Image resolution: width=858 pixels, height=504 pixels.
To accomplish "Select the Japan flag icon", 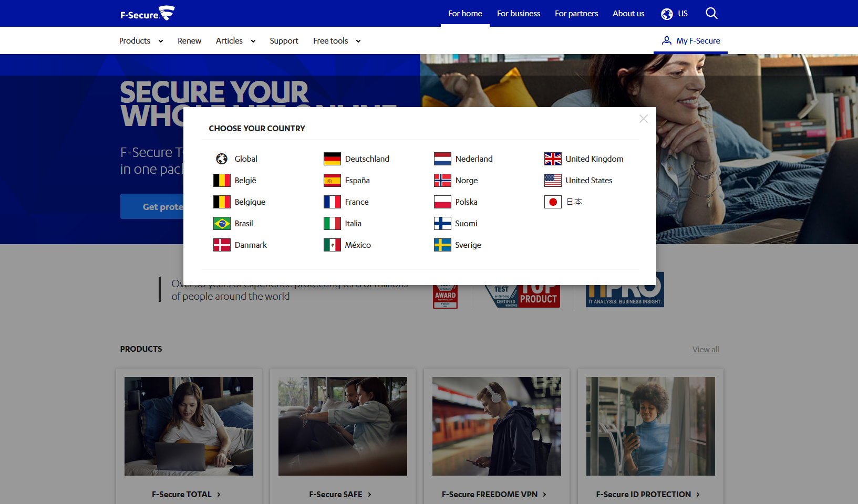I will click(x=553, y=202).
